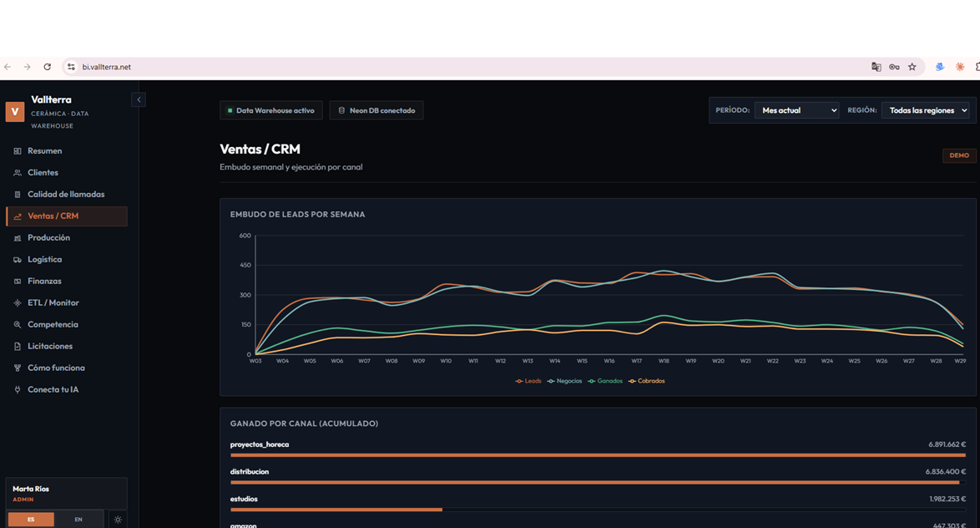
Task: Click the translate page icon
Action: click(876, 67)
